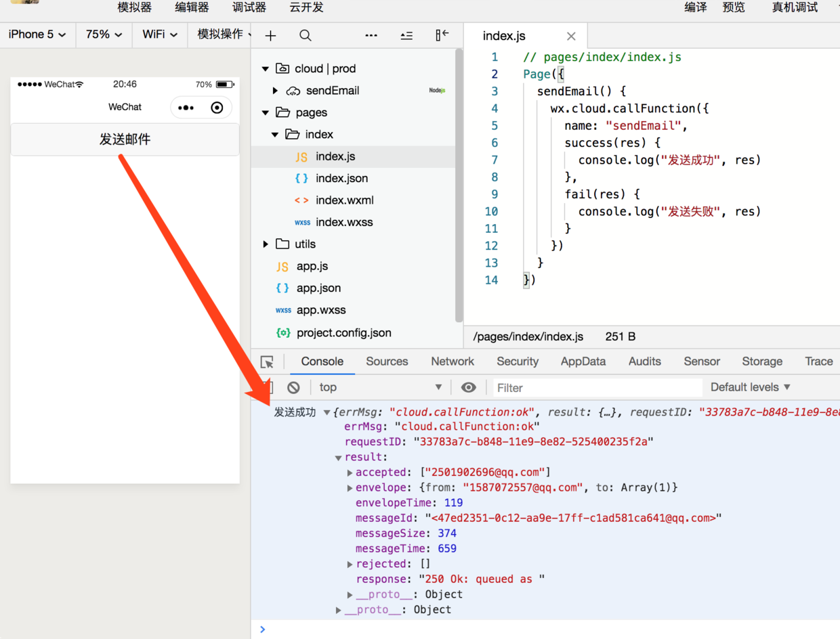
Task: Expand the sendEmail cloud function folder
Action: tap(275, 91)
